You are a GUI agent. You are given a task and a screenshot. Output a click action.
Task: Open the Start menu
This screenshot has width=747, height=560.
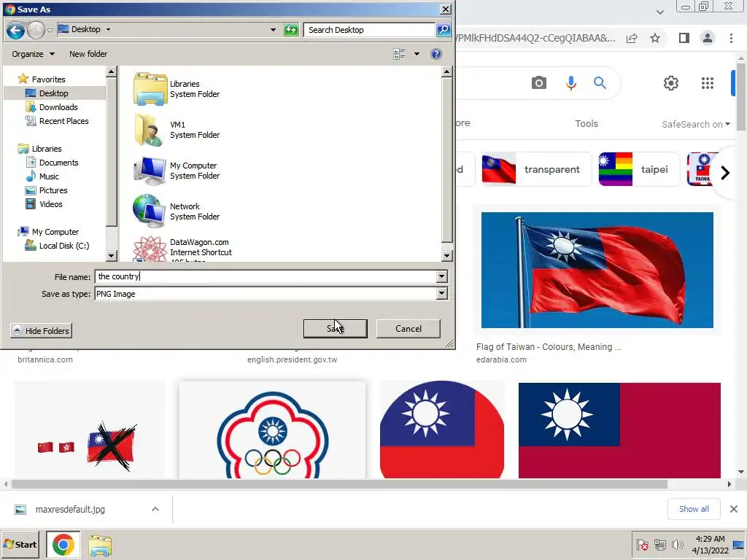pos(20,544)
